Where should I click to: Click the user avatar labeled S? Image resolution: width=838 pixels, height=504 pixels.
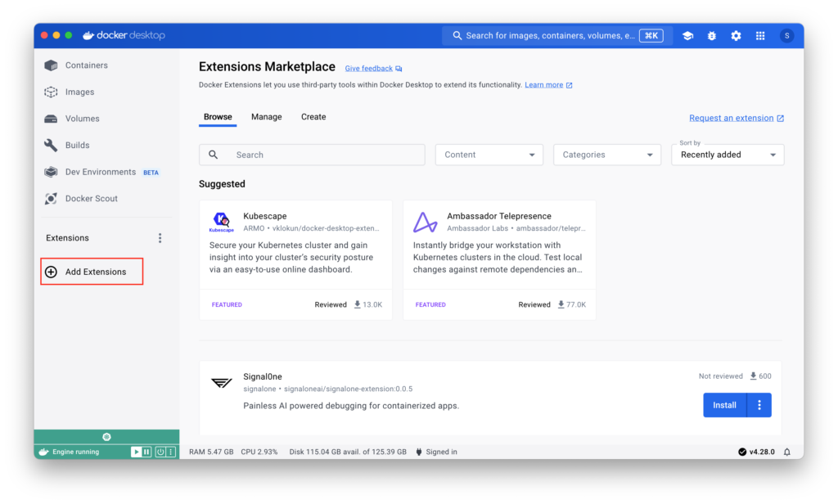(786, 36)
